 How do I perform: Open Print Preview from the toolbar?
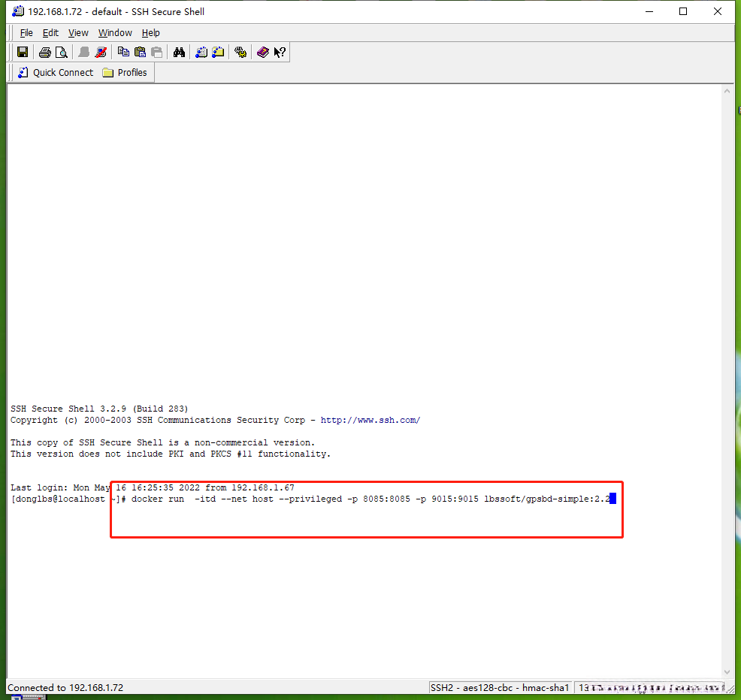62,52
